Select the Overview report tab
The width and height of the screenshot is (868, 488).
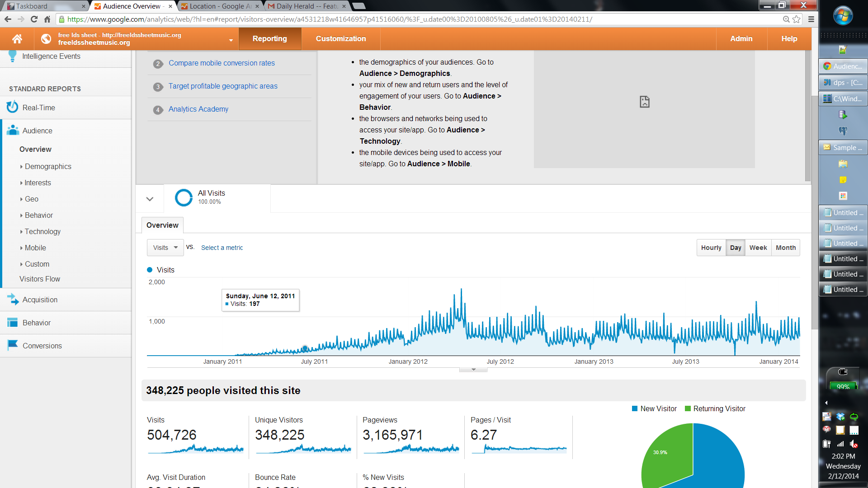pyautogui.click(x=162, y=225)
